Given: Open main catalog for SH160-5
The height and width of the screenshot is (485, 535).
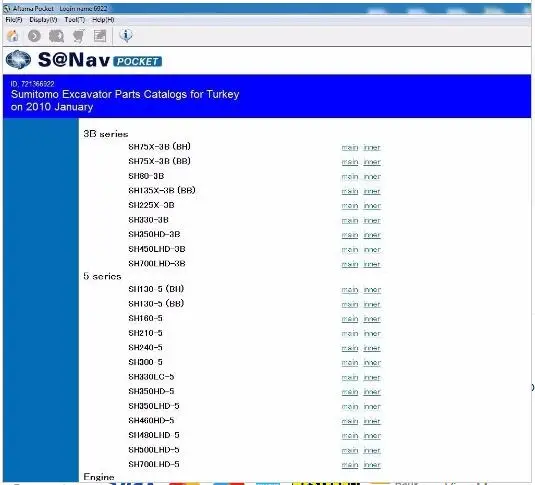Looking at the screenshot, I should (350, 319).
